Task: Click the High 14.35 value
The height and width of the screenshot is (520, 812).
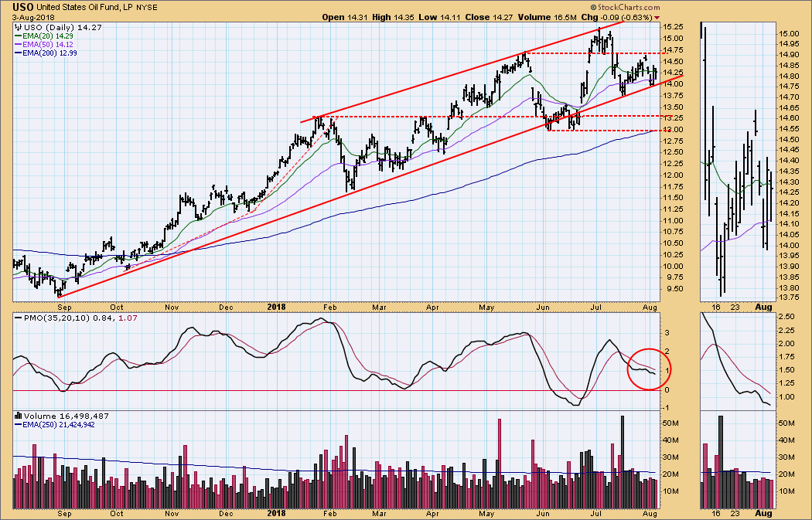Action: pyautogui.click(x=394, y=17)
